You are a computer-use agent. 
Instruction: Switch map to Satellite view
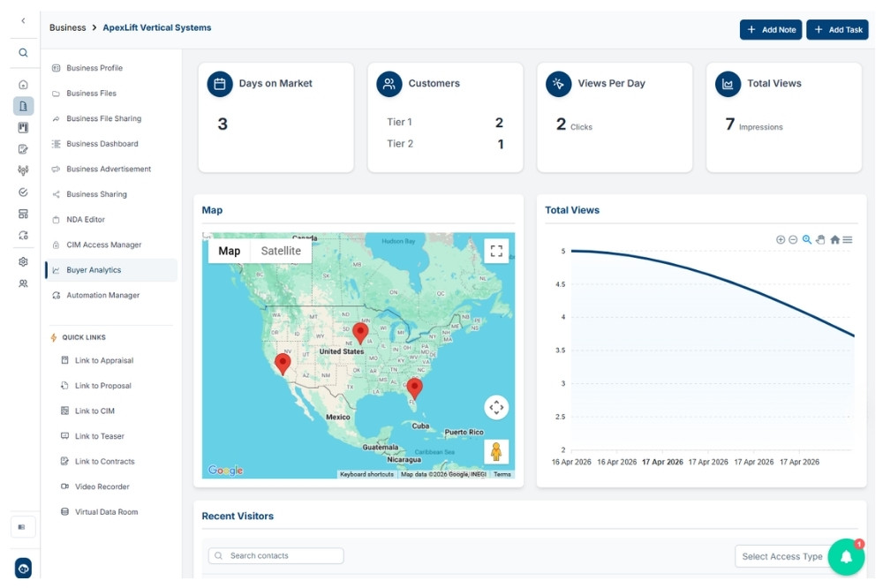281,252
